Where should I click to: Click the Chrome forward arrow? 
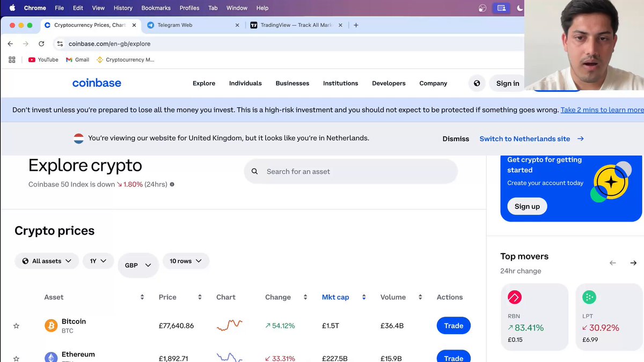click(x=25, y=43)
